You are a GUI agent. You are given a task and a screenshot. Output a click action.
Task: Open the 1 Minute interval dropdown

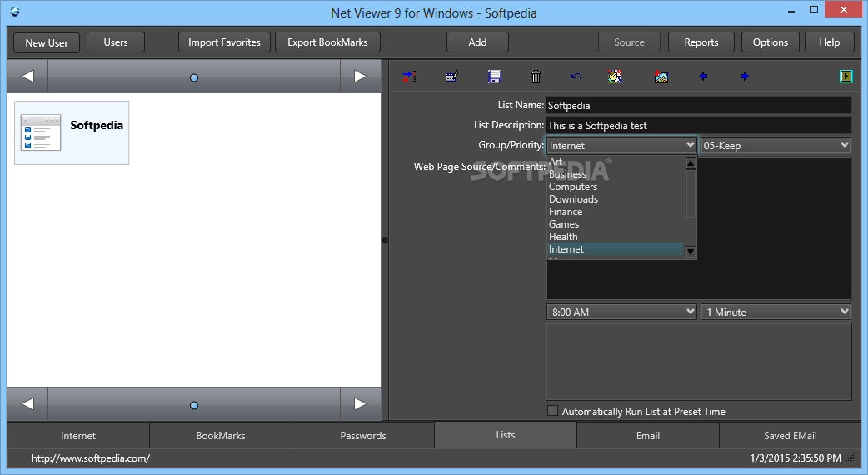(x=776, y=312)
